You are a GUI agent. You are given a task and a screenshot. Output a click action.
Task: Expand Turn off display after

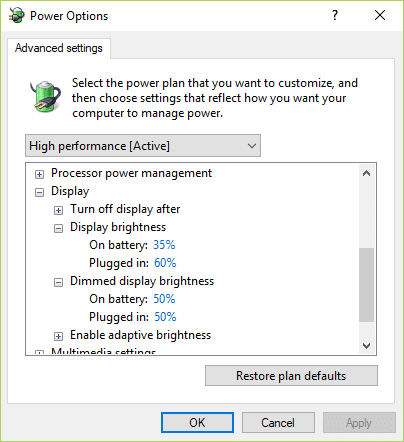[58, 210]
